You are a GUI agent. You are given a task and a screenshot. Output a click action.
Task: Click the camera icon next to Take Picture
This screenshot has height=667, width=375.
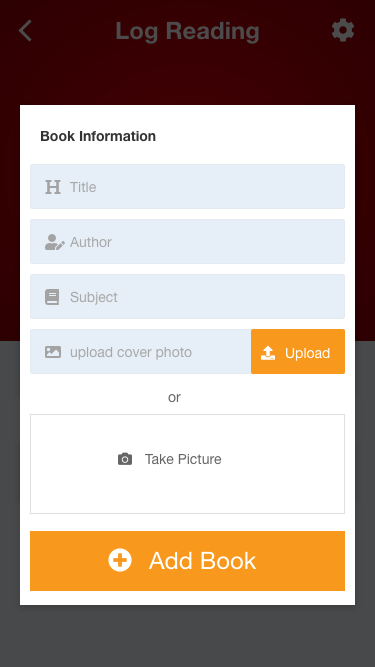125,459
